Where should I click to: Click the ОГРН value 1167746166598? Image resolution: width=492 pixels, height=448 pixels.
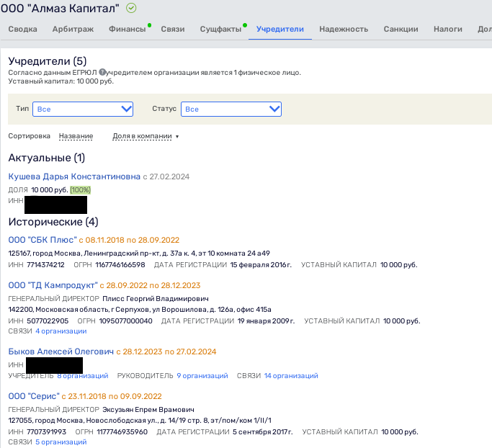(x=120, y=265)
